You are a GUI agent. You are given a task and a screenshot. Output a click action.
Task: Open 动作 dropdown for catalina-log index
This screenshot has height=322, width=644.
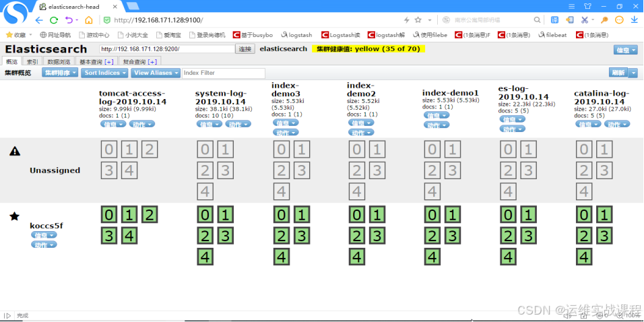pos(617,124)
